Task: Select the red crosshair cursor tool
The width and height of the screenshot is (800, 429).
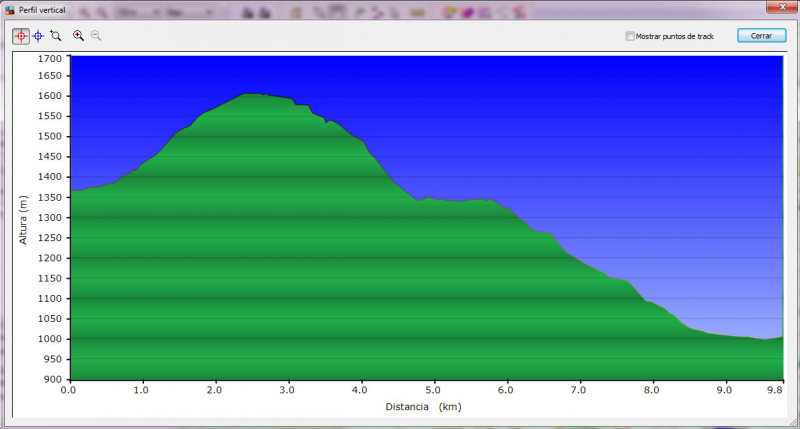Action: click(x=20, y=35)
